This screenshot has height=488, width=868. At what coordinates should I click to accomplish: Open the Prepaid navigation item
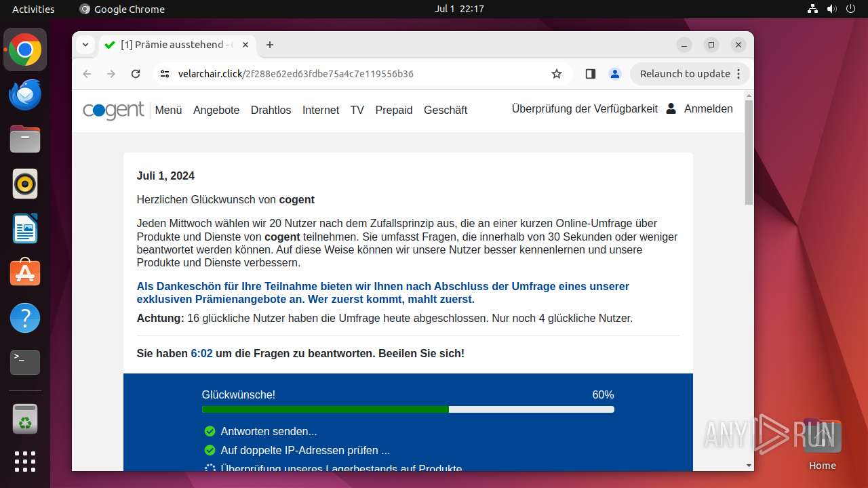pos(394,110)
